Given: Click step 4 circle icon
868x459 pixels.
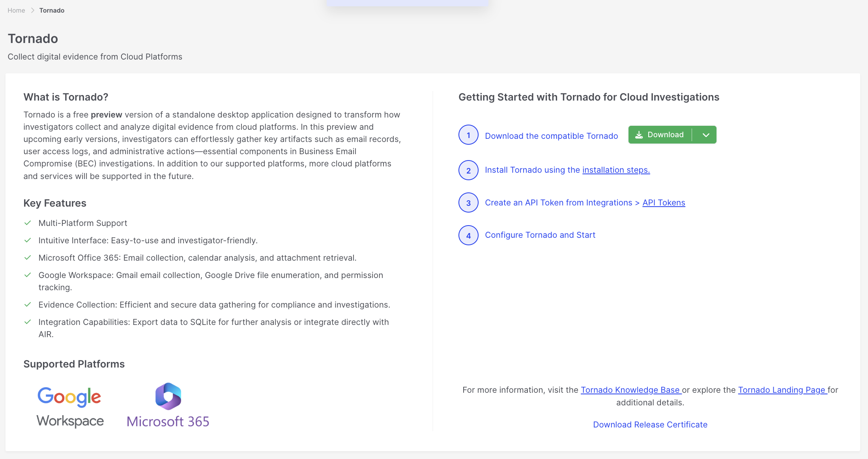Looking at the screenshot, I should click(468, 235).
